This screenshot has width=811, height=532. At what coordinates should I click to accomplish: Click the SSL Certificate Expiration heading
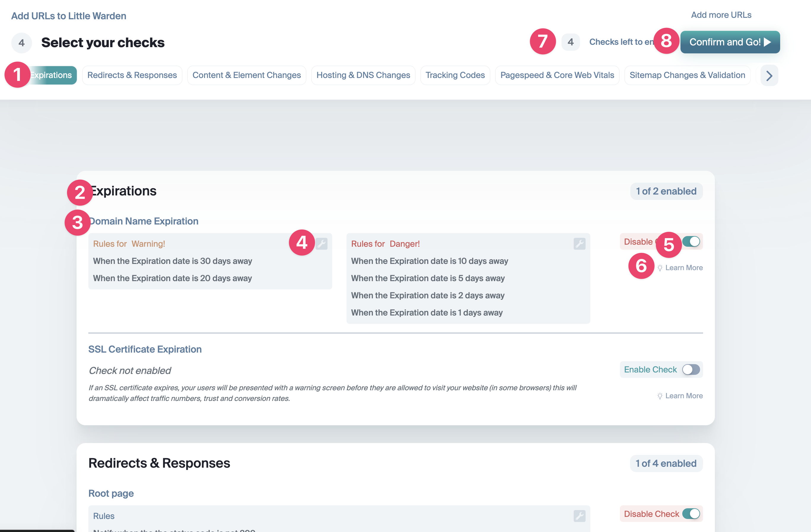click(145, 349)
